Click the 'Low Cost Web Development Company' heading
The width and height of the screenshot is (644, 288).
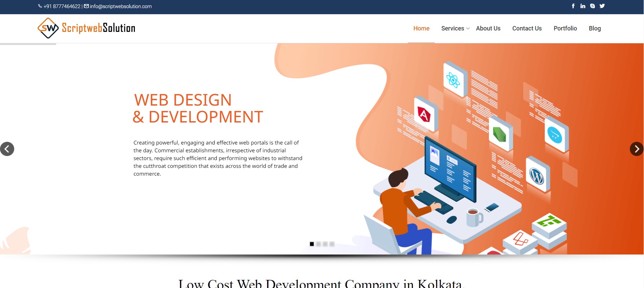tap(321, 284)
